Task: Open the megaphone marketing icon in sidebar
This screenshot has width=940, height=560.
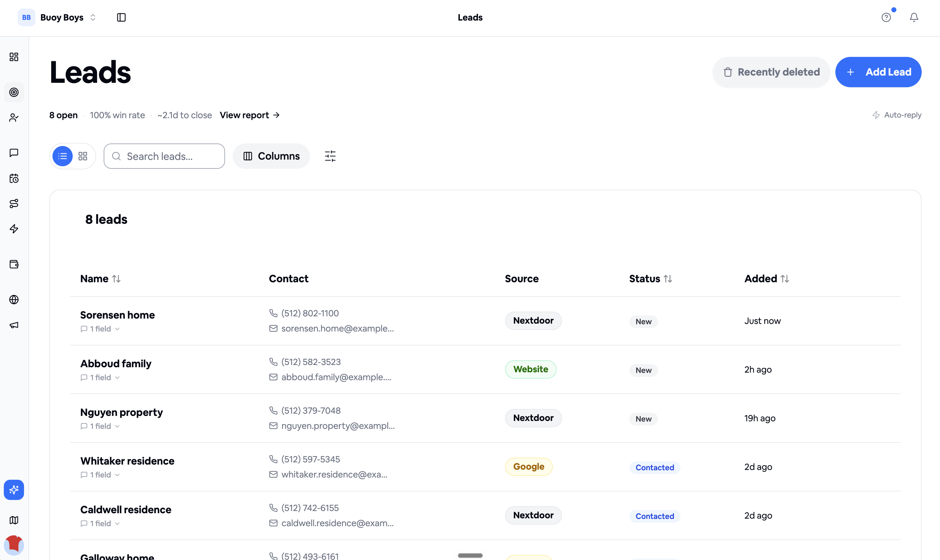Action: tap(14, 325)
